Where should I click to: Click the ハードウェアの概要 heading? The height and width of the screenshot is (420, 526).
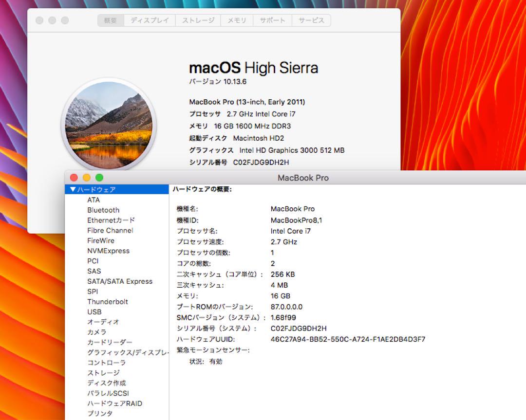[202, 189]
